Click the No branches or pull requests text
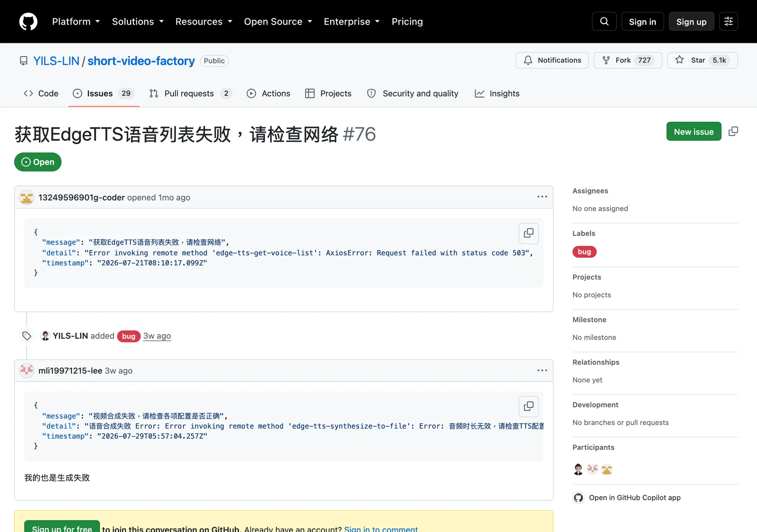Image resolution: width=757 pixels, height=532 pixels. pyautogui.click(x=620, y=422)
